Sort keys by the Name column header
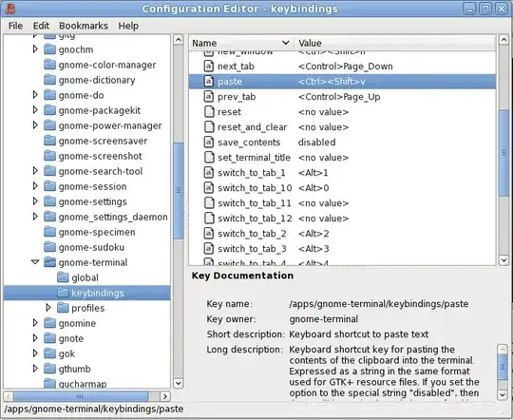This screenshot has height=420, width=513. click(241, 43)
